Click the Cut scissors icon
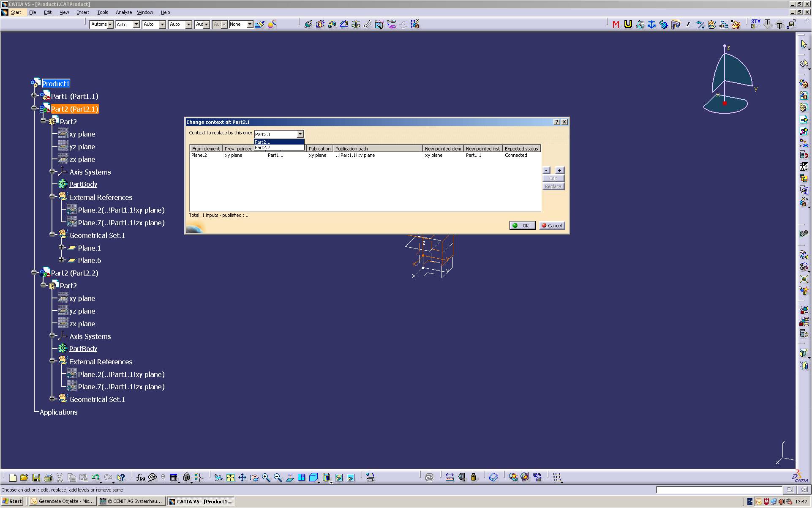Image resolution: width=812 pixels, height=508 pixels. 60,478
